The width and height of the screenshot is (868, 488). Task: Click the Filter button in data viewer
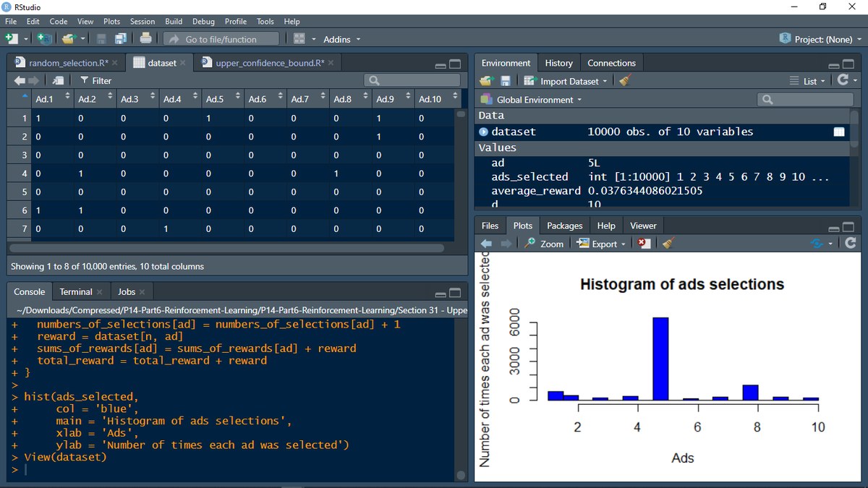(x=95, y=81)
